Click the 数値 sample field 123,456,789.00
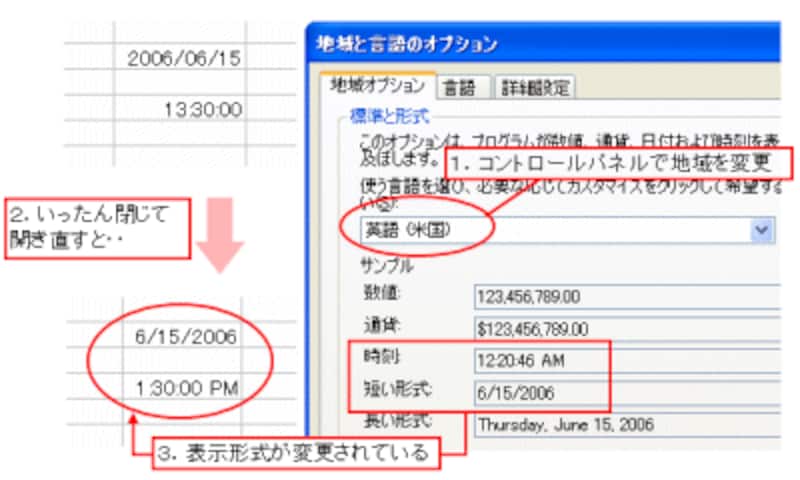 point(625,297)
